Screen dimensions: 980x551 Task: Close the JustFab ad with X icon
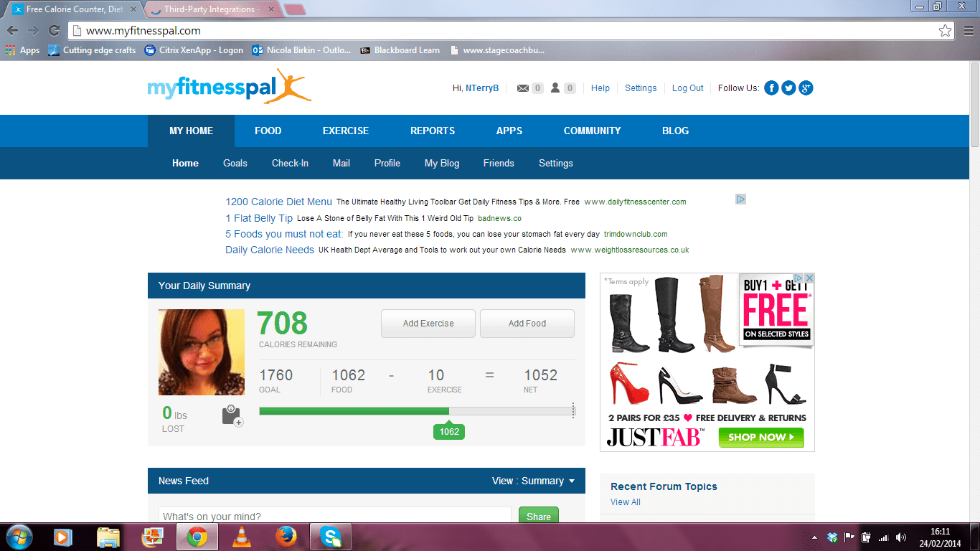(x=809, y=278)
